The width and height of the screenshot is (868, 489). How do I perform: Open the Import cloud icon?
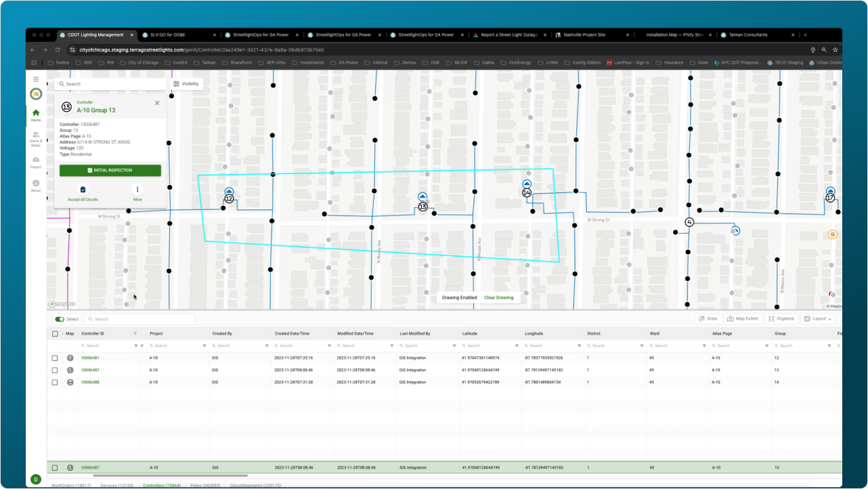click(x=36, y=161)
